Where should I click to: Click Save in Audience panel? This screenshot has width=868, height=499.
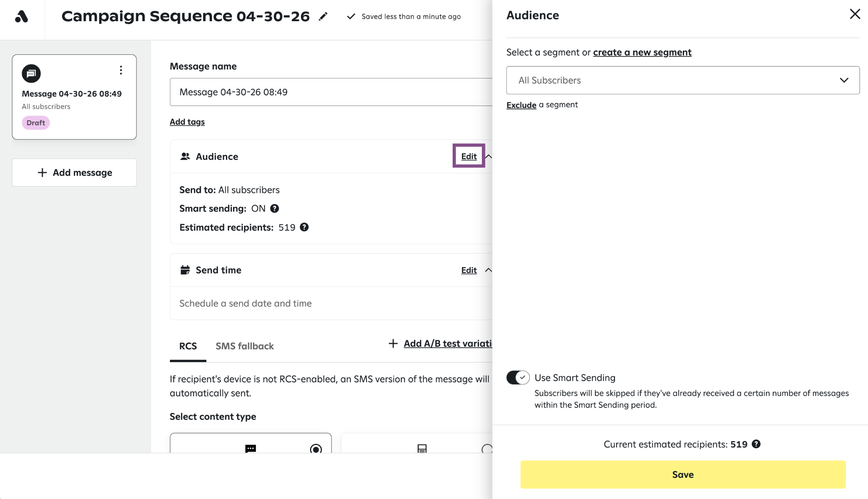coord(683,474)
